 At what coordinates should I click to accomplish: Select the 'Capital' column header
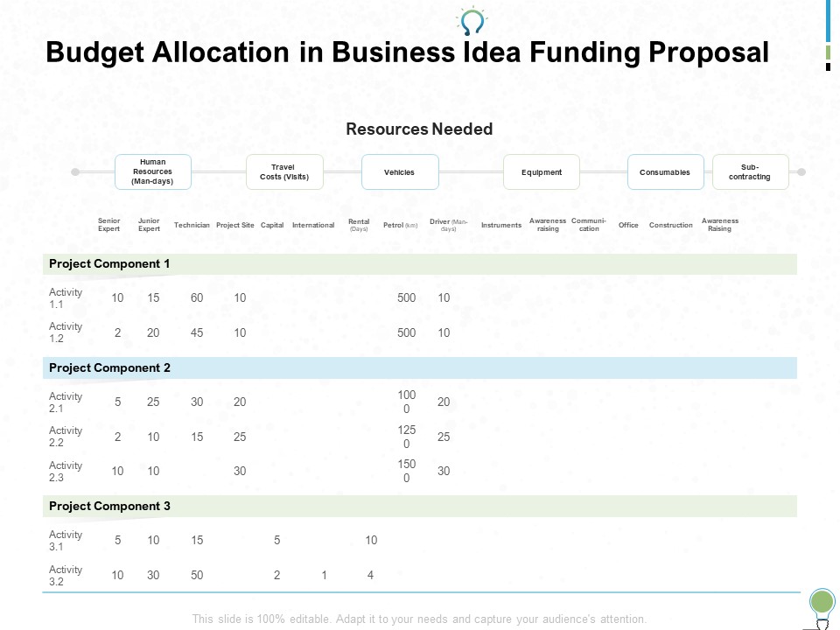(x=272, y=225)
